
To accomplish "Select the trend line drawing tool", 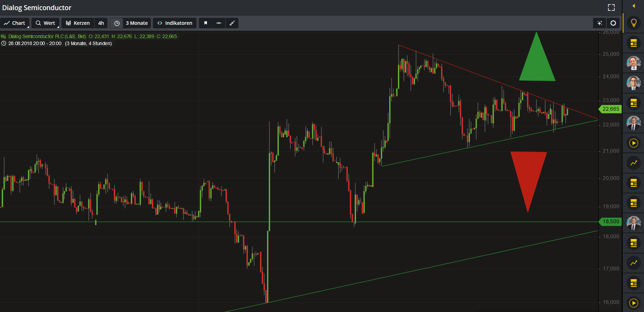I will pos(232,23).
